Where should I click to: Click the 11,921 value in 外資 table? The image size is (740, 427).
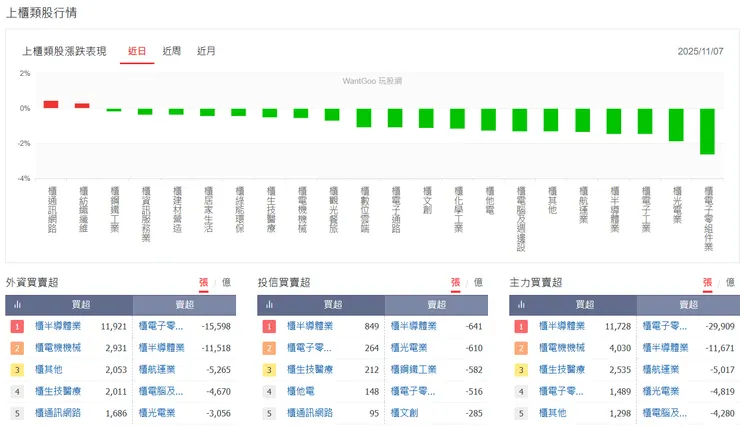coord(114,326)
